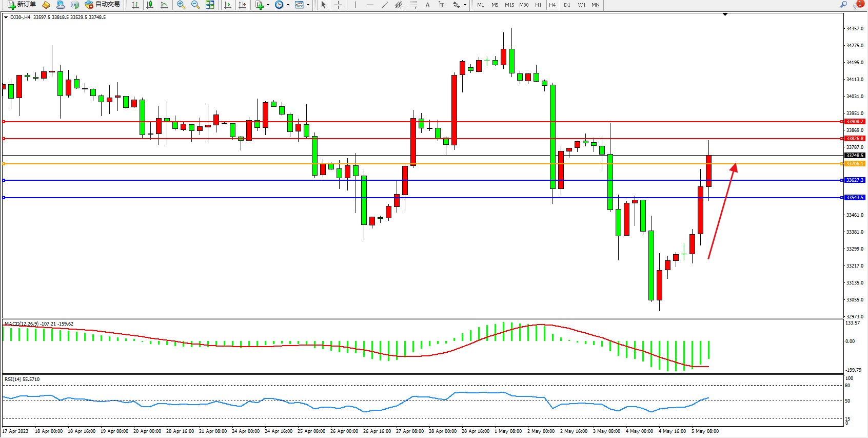The image size is (868, 438).
Task: Expand the periodicity clock dropdown
Action: pyautogui.click(x=288, y=5)
